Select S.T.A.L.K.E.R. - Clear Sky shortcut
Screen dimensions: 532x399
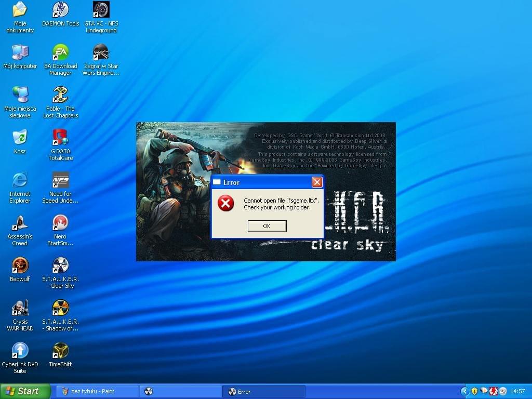click(x=60, y=273)
